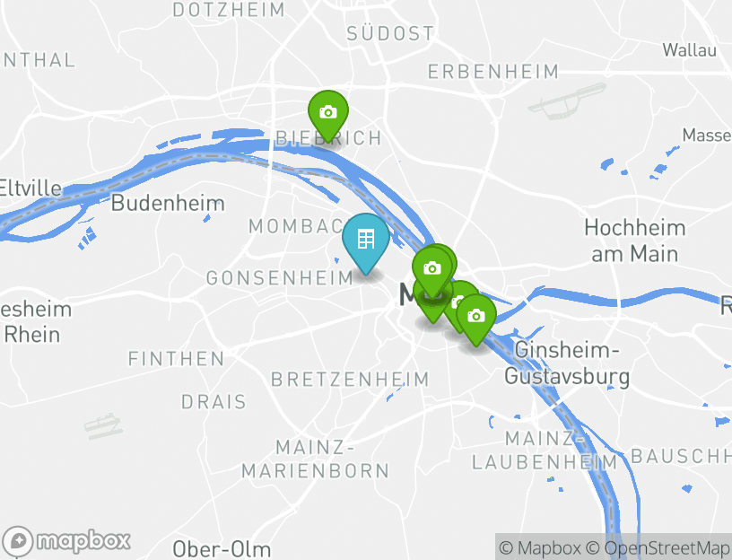Open the Mapbox logo link

(66, 541)
